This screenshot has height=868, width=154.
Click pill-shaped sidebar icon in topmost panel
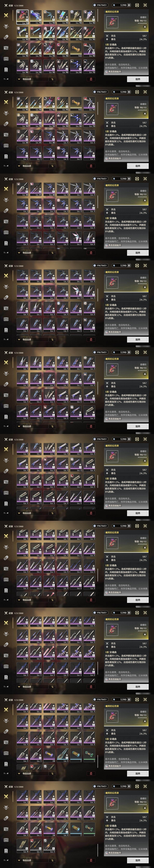(x=6, y=37)
